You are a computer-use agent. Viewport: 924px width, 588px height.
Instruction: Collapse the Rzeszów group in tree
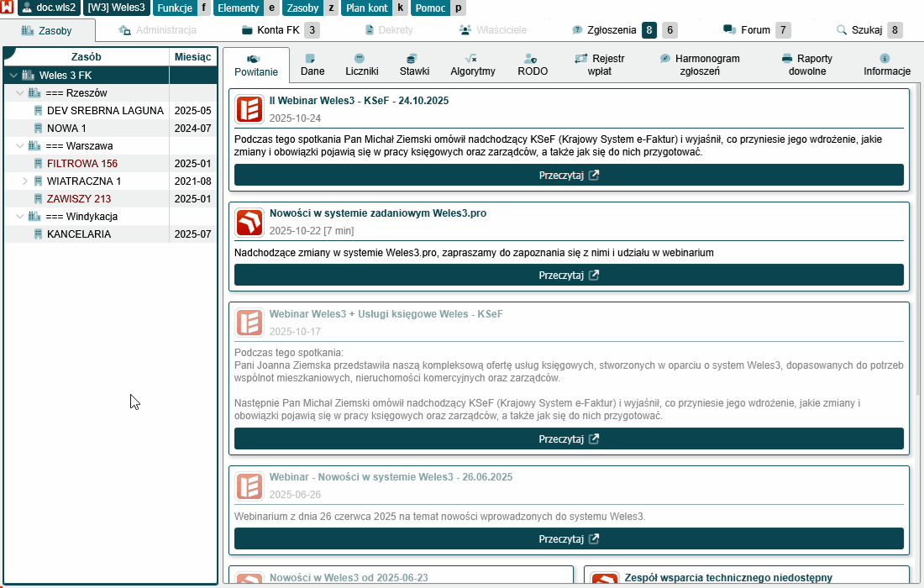21,92
